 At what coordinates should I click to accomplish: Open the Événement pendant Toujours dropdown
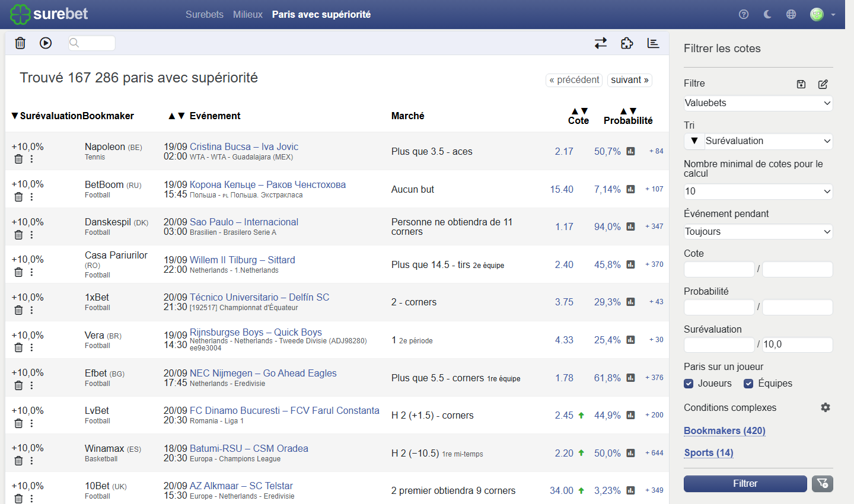(758, 232)
